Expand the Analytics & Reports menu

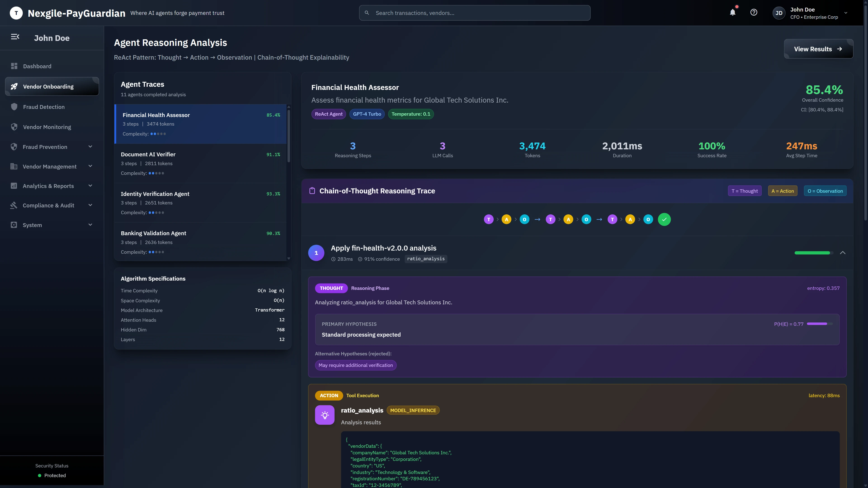(x=90, y=185)
